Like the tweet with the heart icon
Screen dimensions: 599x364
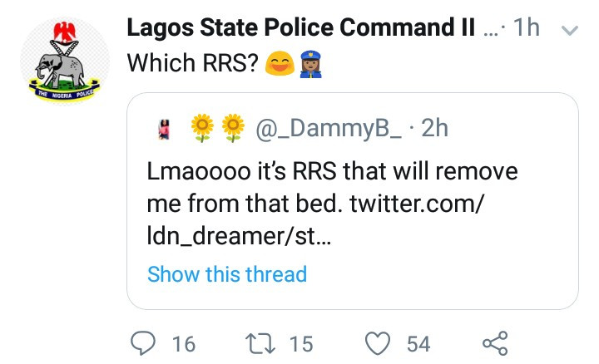pos(379,343)
